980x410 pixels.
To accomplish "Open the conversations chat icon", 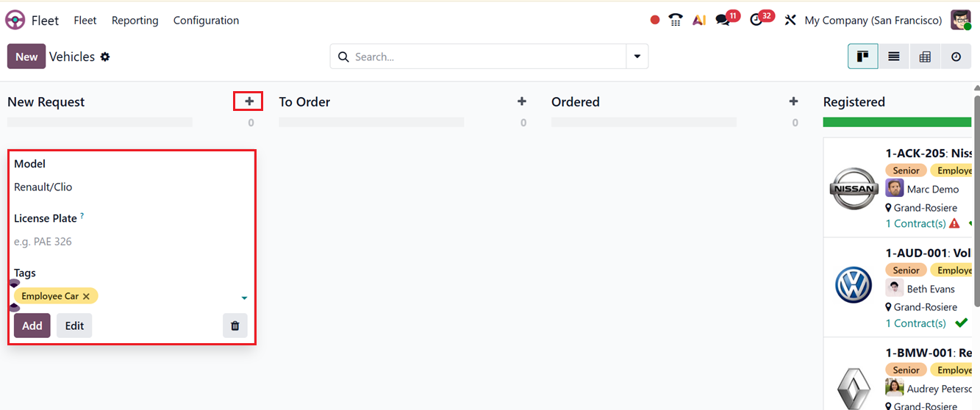I will coord(723,21).
